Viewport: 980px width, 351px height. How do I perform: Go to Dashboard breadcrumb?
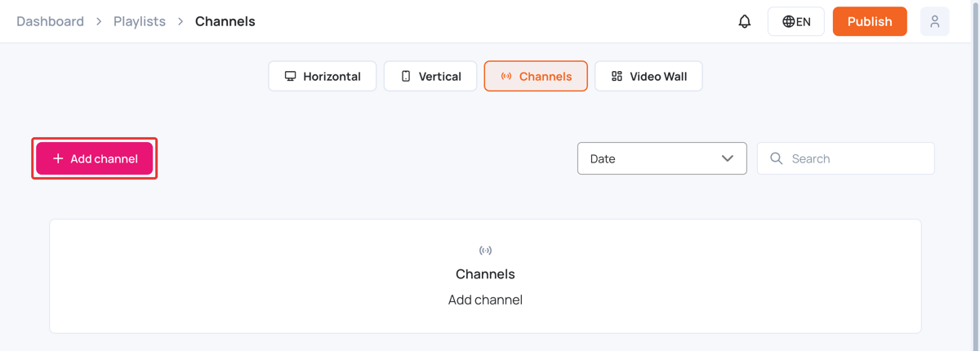(x=51, y=22)
